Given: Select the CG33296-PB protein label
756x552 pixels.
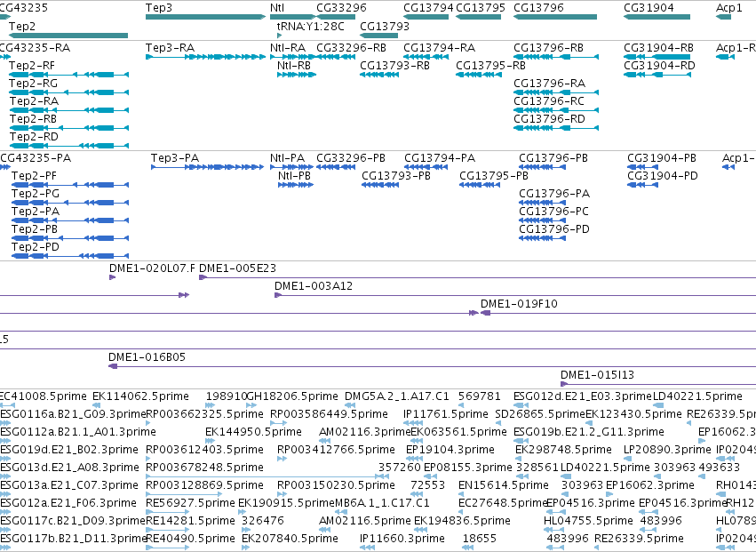Looking at the screenshot, I should [x=351, y=158].
